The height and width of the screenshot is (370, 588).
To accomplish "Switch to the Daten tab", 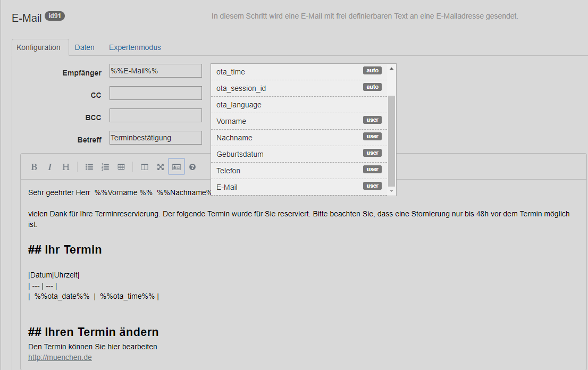I will pyautogui.click(x=85, y=47).
